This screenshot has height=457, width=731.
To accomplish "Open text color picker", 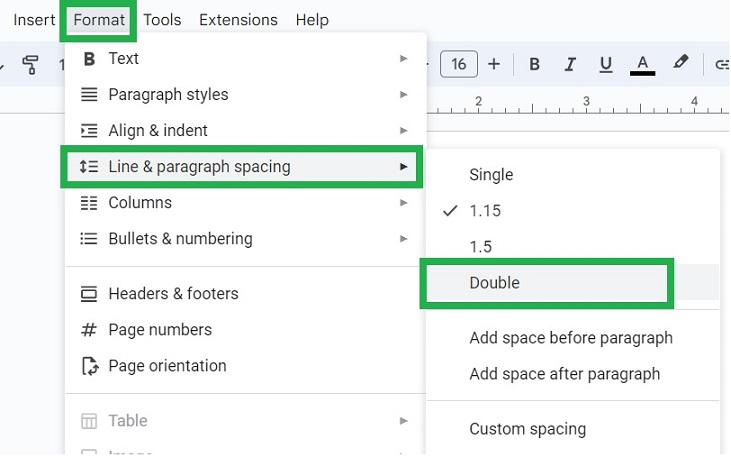I will pyautogui.click(x=643, y=64).
